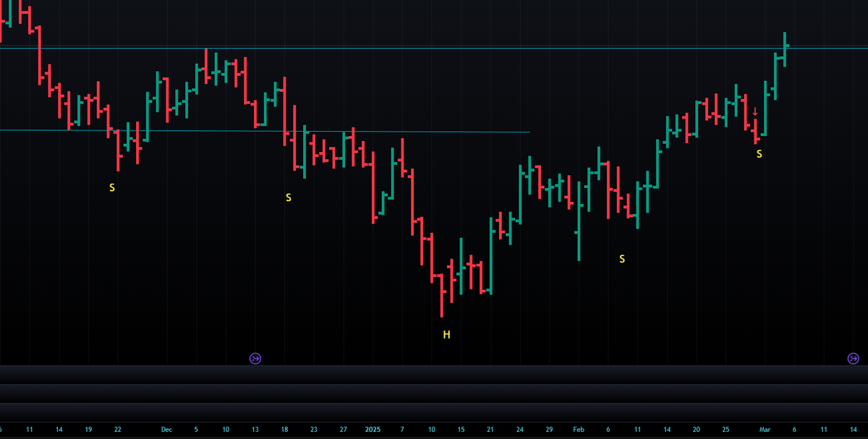Click the '21' date label on time axis
The image size is (868, 439).
[490, 430]
